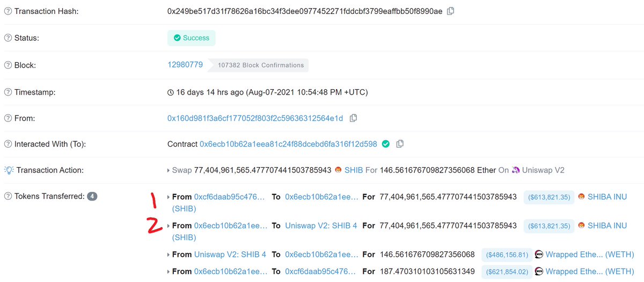Viewport: 644px width, 282px height.
Task: Click help icon beside Status label
Action: click(8, 38)
